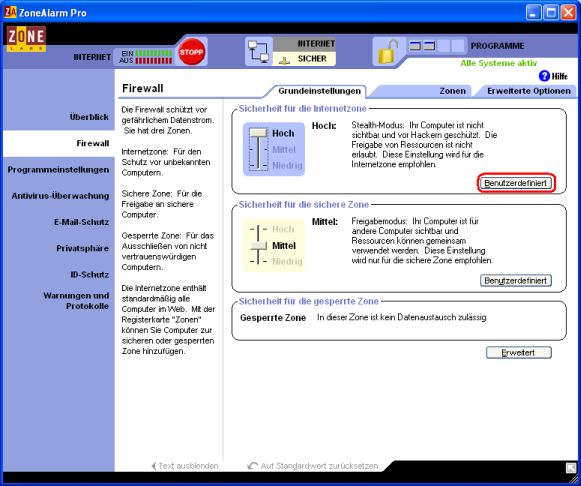Click the red STOPP emergency button
This screenshot has width=581, height=486.
click(x=191, y=52)
